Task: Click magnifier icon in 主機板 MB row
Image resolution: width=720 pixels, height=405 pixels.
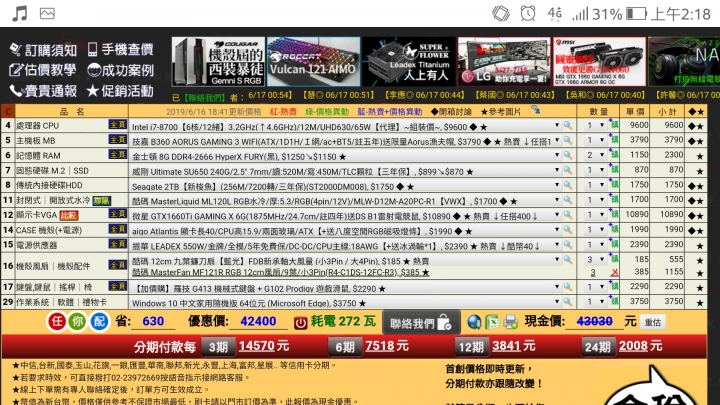Action: pyautogui.click(x=568, y=140)
